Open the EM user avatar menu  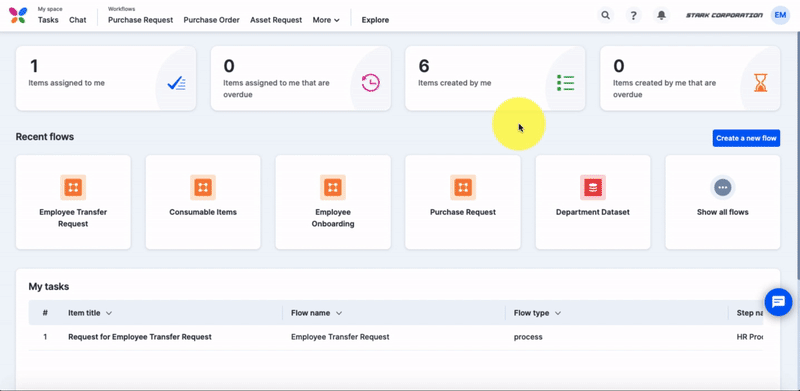(780, 15)
